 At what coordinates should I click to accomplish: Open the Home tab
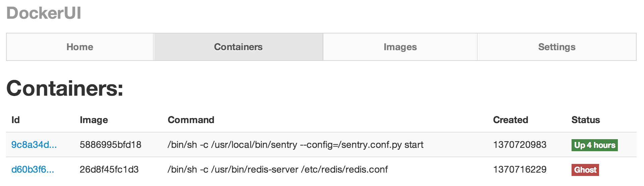point(80,47)
